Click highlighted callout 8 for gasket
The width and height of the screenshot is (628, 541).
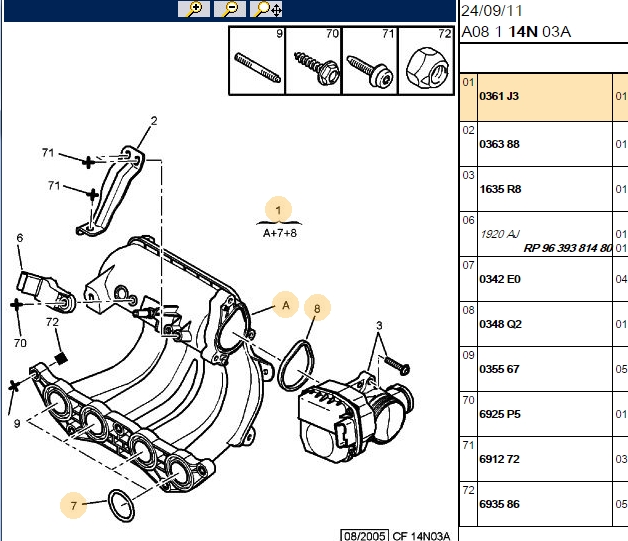(317, 308)
